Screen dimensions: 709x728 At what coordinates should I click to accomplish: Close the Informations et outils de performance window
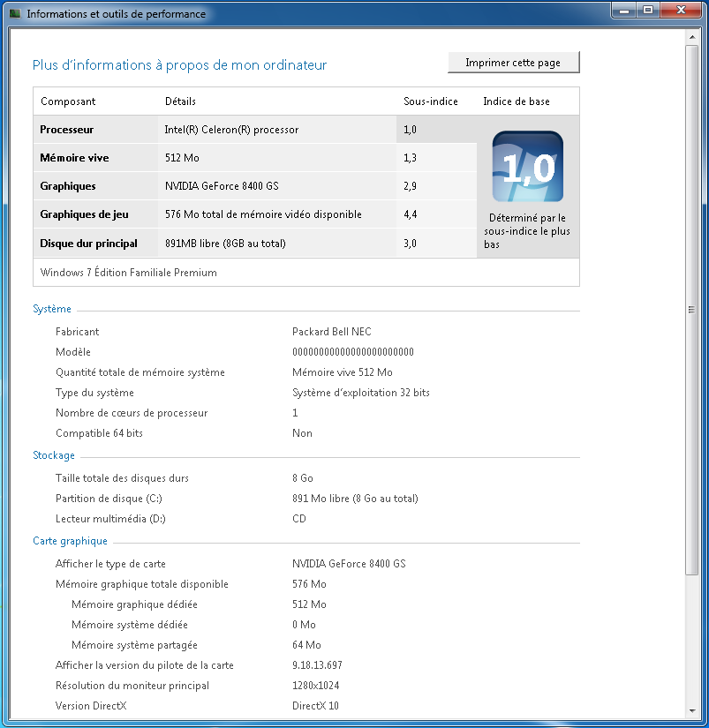[x=681, y=11]
